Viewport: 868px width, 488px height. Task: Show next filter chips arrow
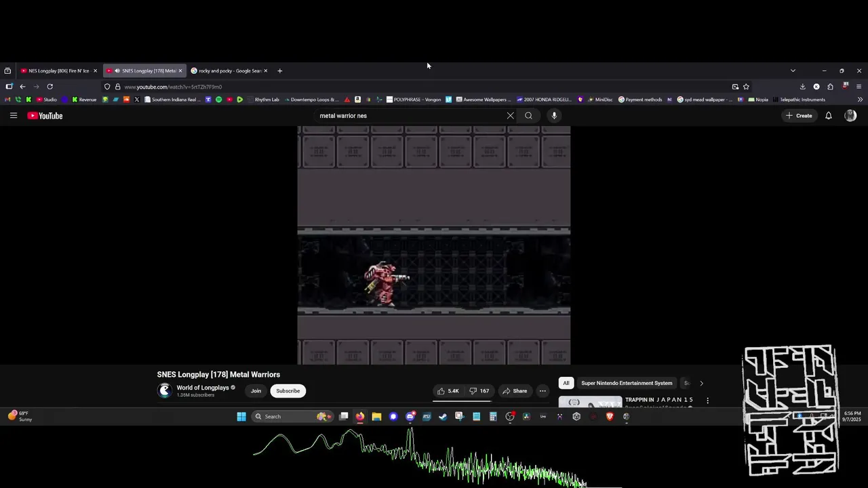point(701,383)
